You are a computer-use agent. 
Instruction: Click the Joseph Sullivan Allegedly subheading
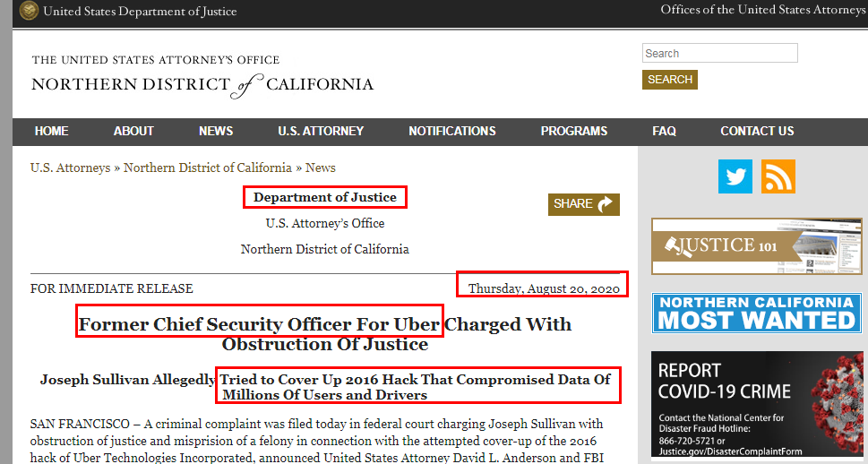click(x=325, y=387)
